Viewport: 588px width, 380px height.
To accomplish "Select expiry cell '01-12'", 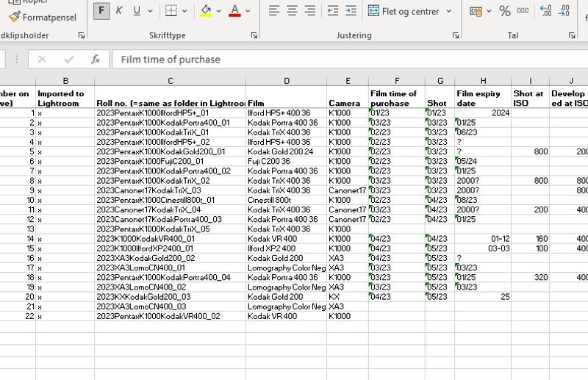I will click(483, 239).
